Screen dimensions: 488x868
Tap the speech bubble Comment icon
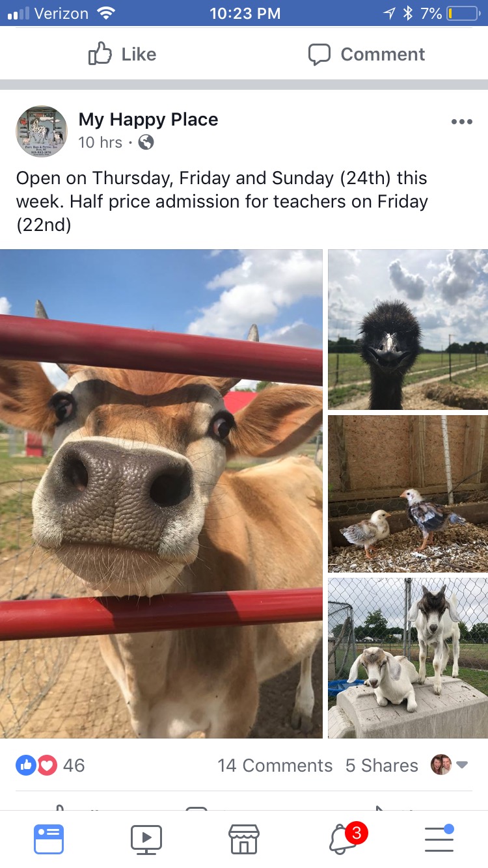pos(319,55)
